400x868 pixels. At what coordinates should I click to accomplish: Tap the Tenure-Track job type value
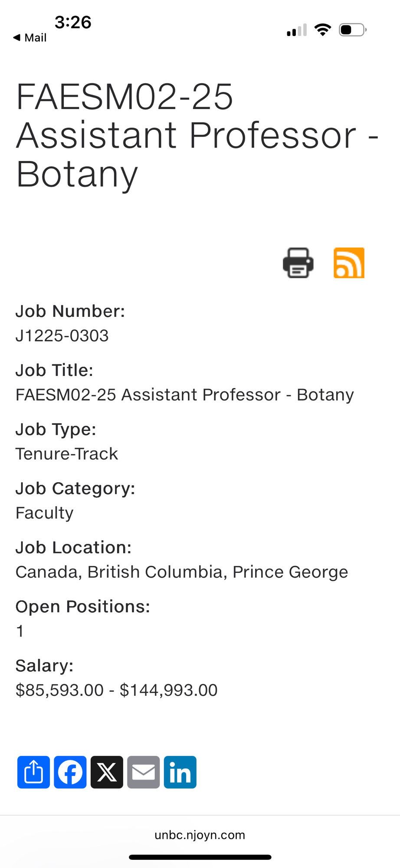coord(67,454)
